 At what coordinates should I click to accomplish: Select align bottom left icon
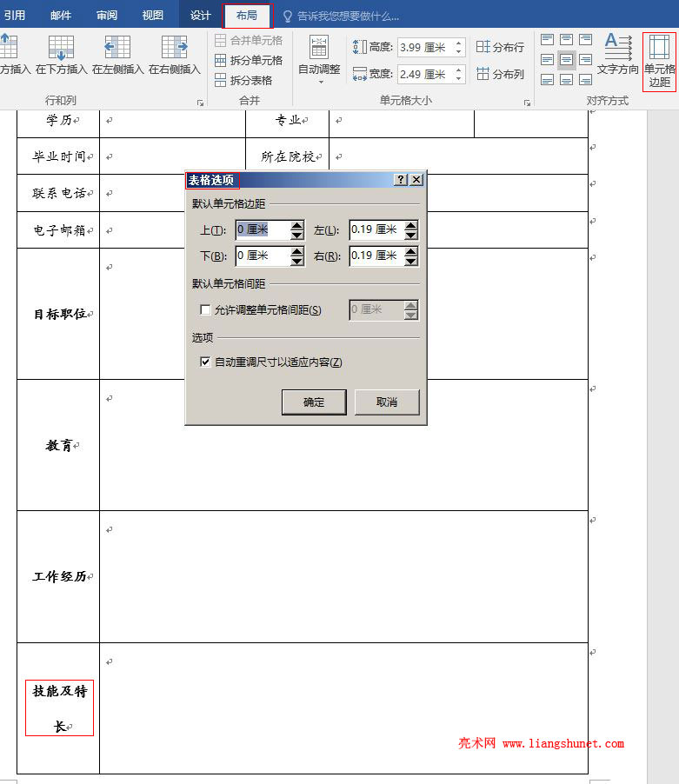point(548,80)
